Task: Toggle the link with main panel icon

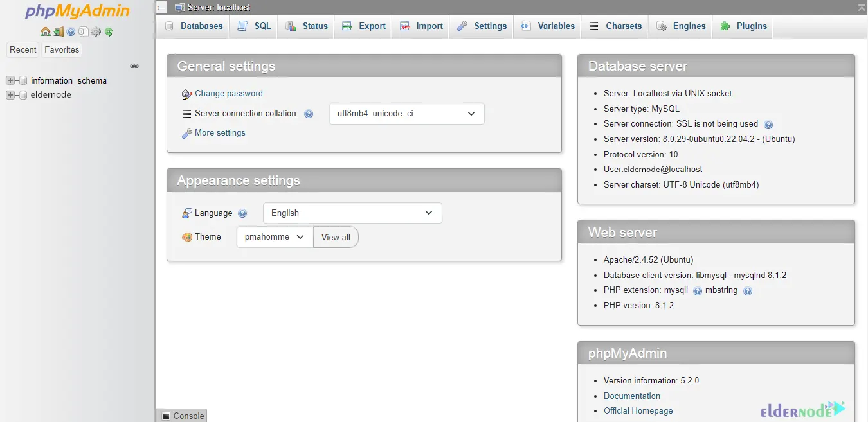Action: (134, 66)
